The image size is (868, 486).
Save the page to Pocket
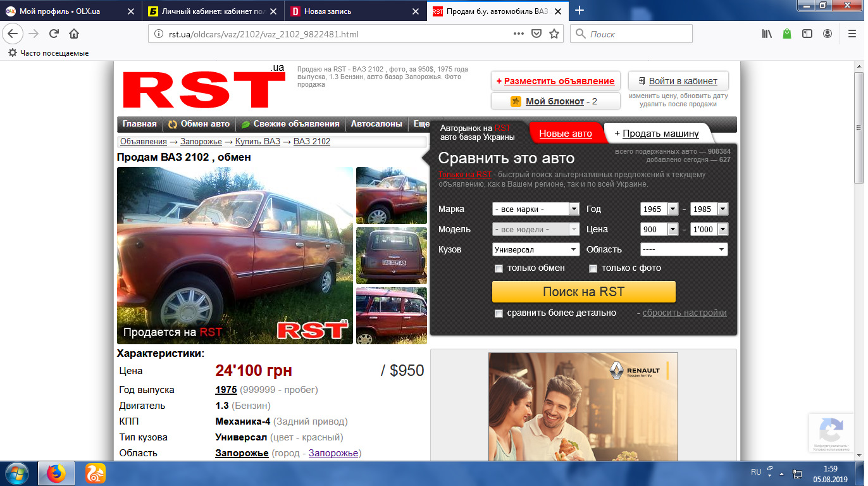coord(536,34)
